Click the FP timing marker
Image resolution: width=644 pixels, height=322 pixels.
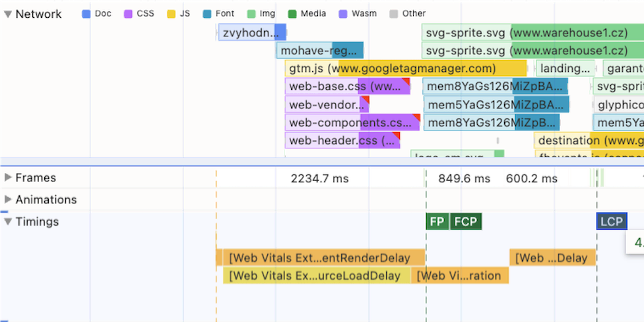click(x=437, y=222)
